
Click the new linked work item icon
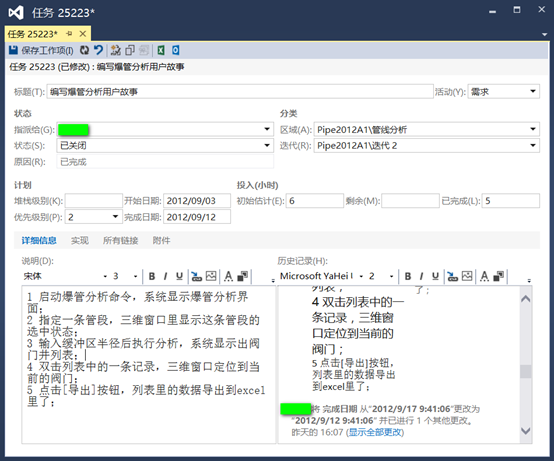click(x=116, y=50)
